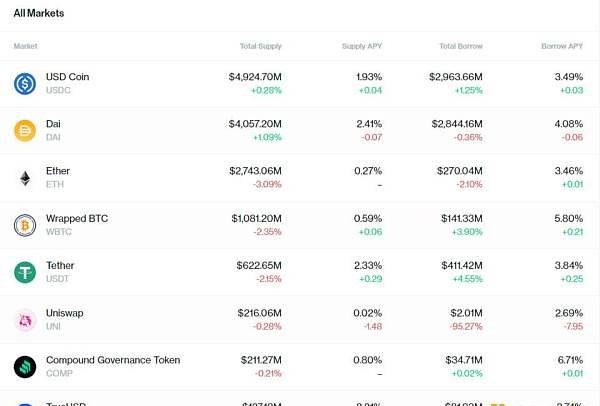Click the 0.59% supply APY for WBTC

click(x=368, y=218)
